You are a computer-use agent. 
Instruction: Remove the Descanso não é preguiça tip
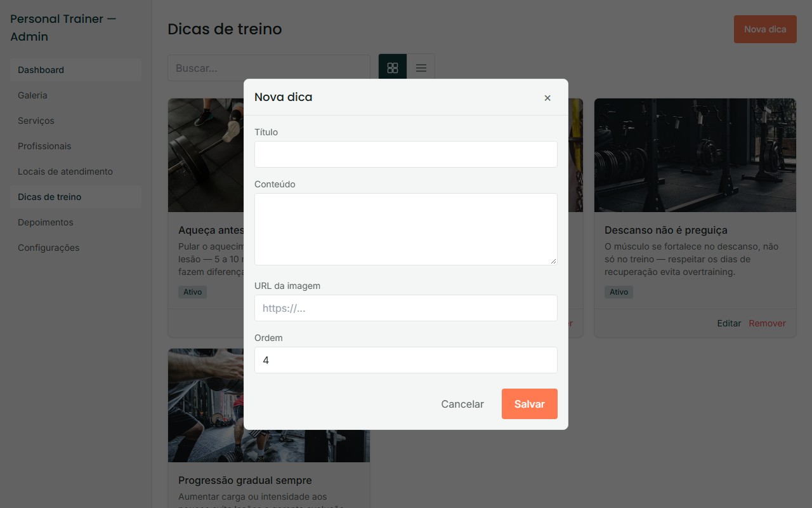point(767,323)
